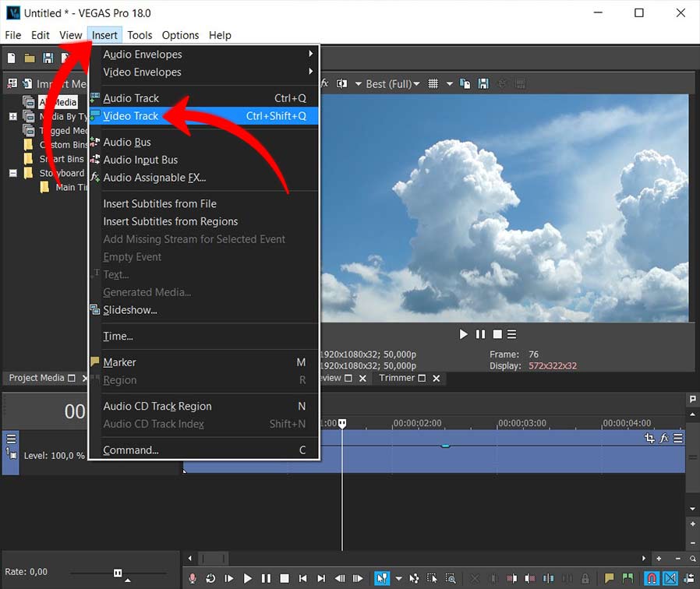The width and height of the screenshot is (700, 589).
Task: Click the playhead marker on the timeline ruler
Action: click(342, 424)
